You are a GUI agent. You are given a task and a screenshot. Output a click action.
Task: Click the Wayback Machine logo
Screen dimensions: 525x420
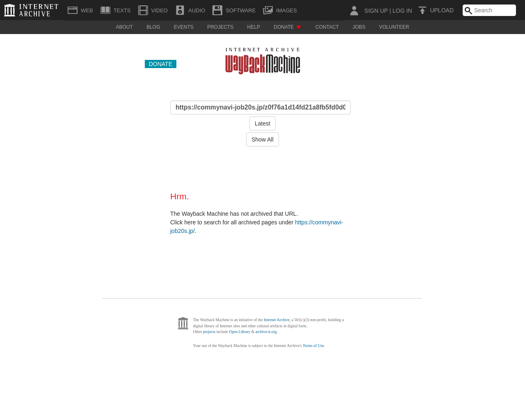coord(262,61)
